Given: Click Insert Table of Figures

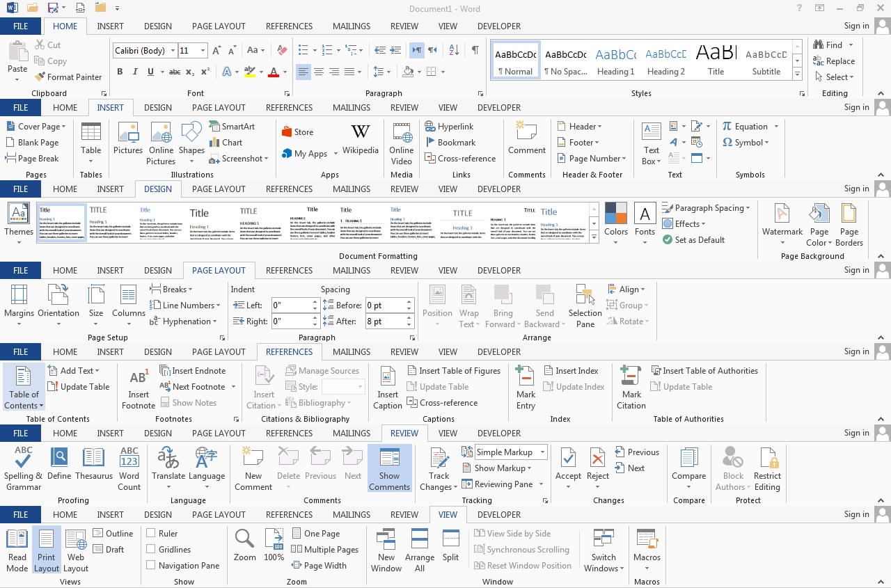Looking at the screenshot, I should coord(459,371).
